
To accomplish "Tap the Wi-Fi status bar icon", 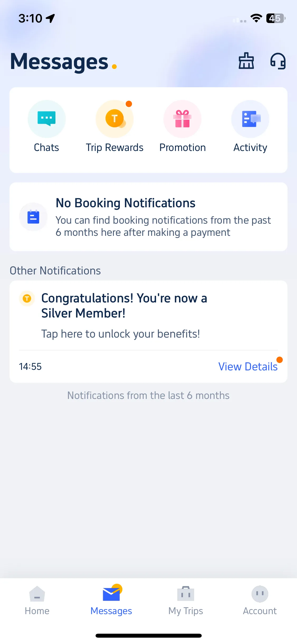I will click(x=256, y=18).
